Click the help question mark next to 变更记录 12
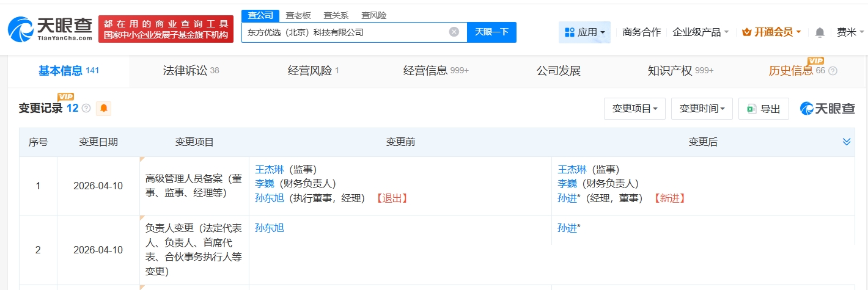Viewport: 868px width, 290px height. (x=86, y=109)
